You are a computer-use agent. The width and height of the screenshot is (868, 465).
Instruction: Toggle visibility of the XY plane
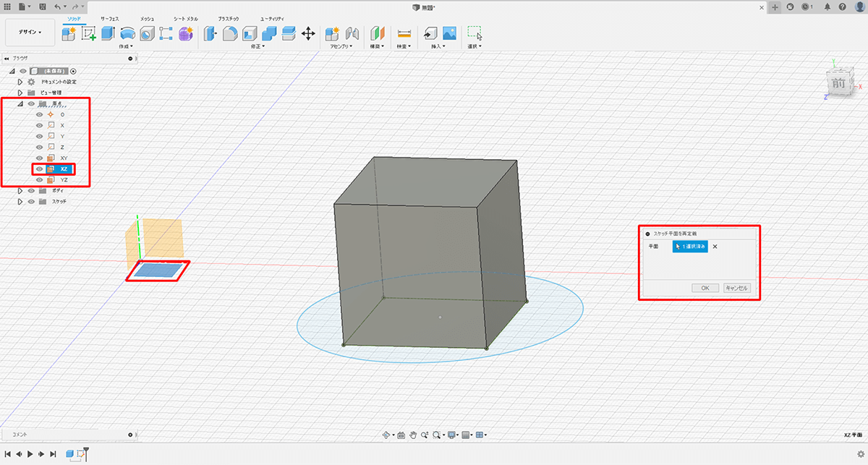[x=40, y=158]
